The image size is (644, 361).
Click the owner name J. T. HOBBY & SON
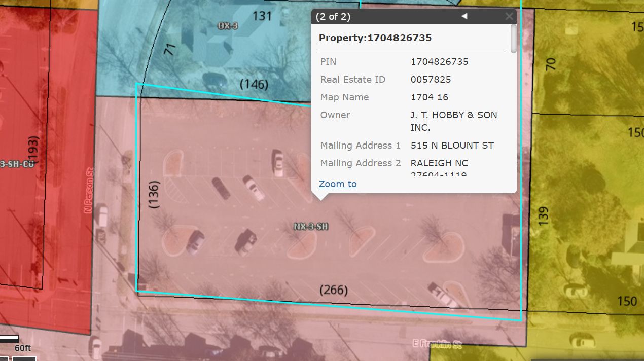point(453,115)
